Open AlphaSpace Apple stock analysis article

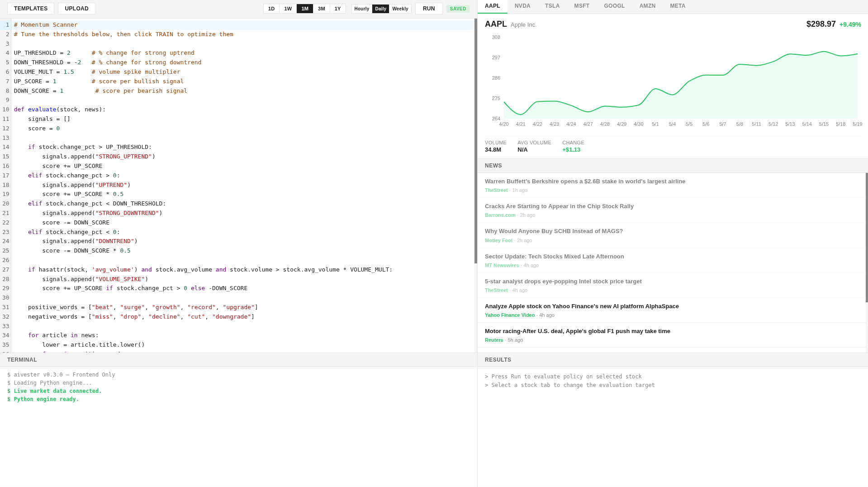pos(672,310)
